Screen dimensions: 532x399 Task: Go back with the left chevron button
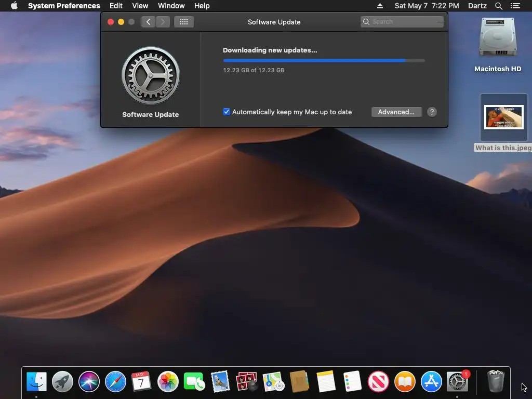point(148,22)
